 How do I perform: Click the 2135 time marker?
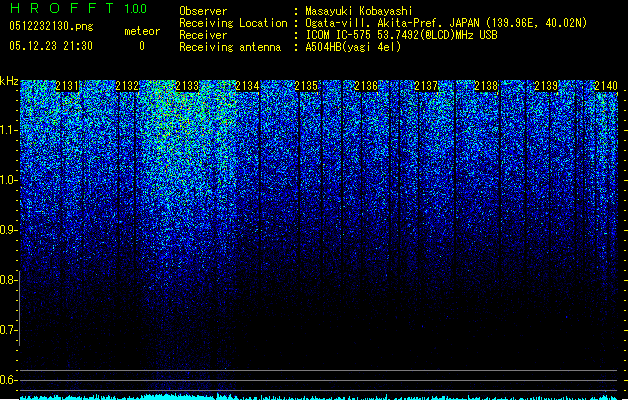pos(306,86)
